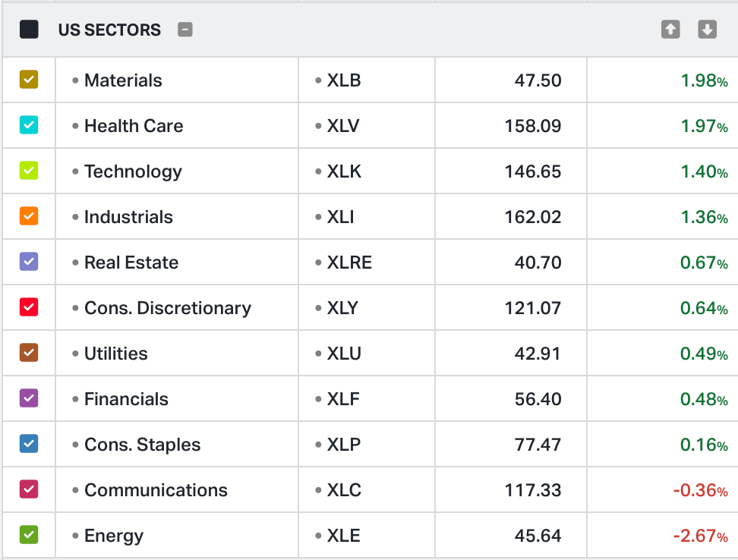Toggle the Utilities checkbox
Viewport: 738px width, 560px height.
[29, 353]
